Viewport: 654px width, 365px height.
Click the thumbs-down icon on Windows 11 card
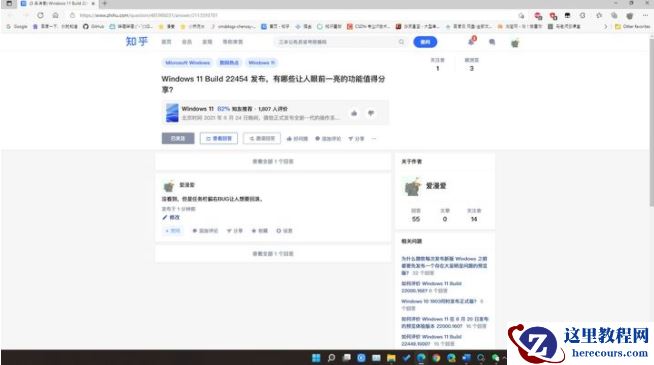point(371,113)
